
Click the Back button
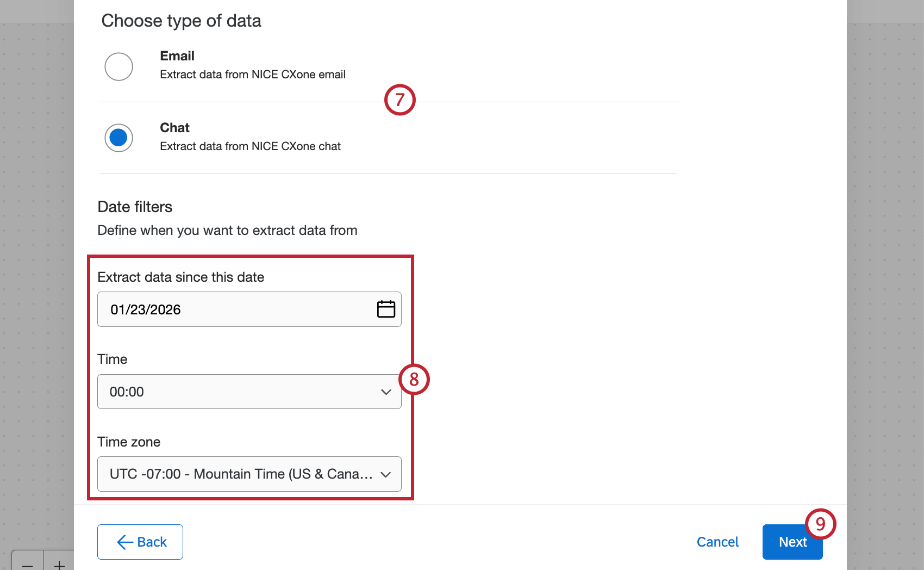click(x=140, y=542)
